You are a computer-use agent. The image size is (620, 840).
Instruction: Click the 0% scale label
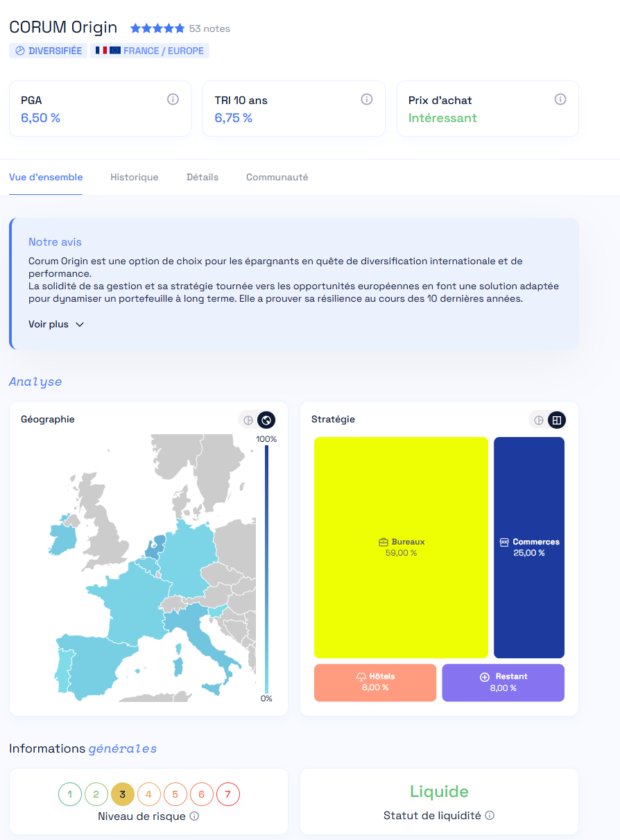pos(266,698)
